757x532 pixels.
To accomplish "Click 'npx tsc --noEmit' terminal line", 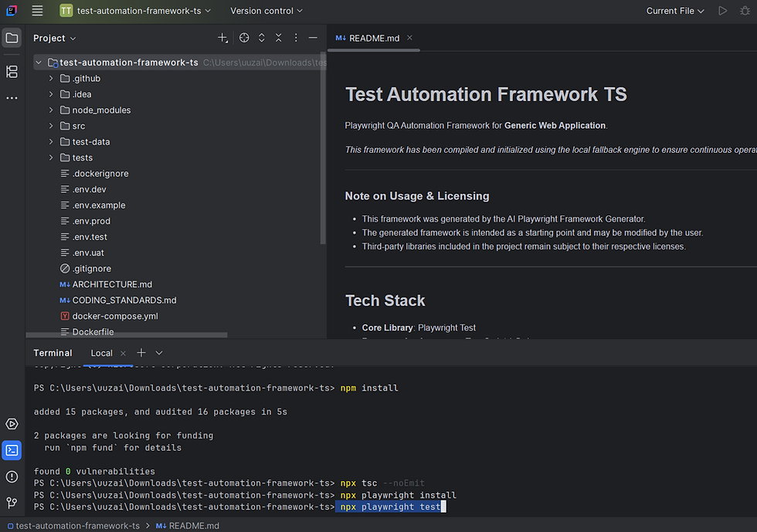I will click(x=382, y=483).
